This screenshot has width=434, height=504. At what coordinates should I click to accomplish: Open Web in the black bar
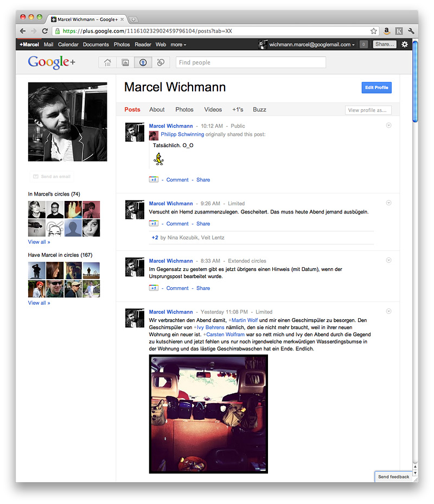161,45
